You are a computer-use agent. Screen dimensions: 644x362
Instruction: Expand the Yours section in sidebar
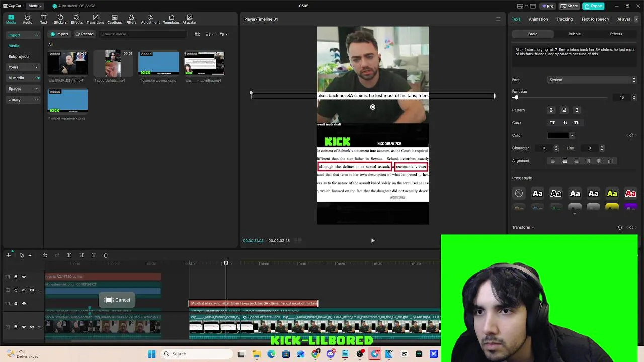[x=36, y=67]
